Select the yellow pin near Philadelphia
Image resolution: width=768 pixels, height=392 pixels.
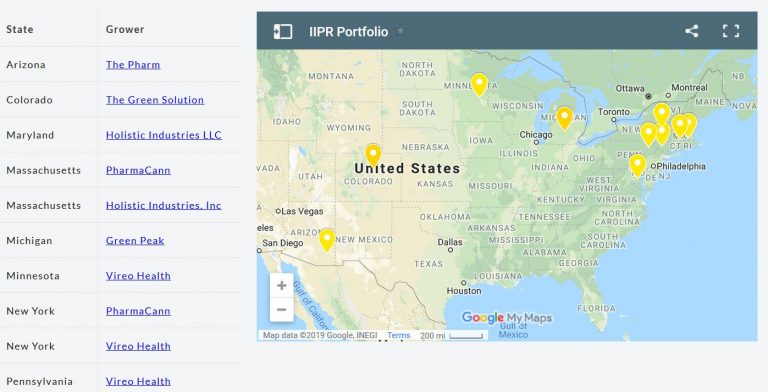637,166
